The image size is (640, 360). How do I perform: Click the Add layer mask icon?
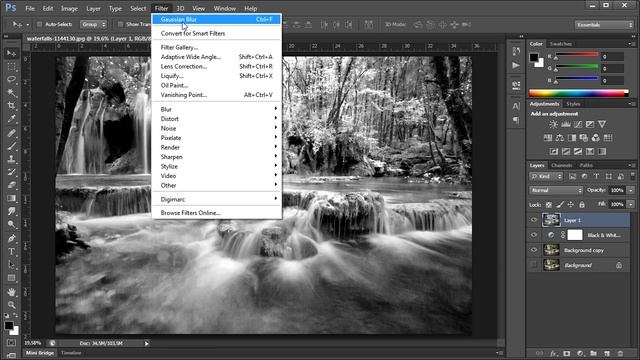click(567, 353)
